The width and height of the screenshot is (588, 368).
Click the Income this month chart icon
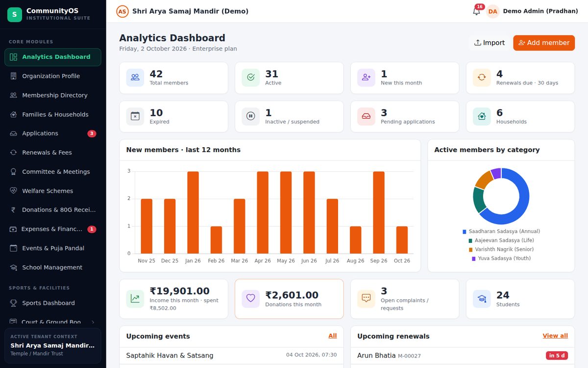pos(135,299)
